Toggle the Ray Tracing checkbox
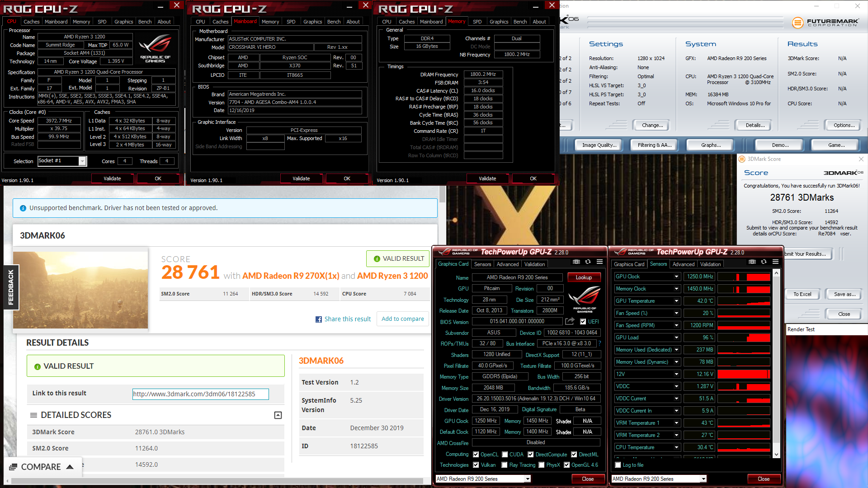This screenshot has height=488, width=868. 505,465
